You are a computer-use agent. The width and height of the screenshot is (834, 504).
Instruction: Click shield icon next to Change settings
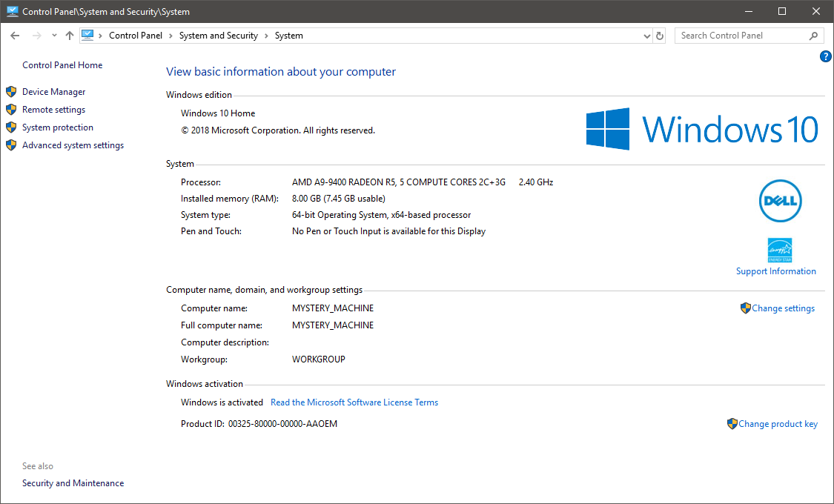coord(746,308)
